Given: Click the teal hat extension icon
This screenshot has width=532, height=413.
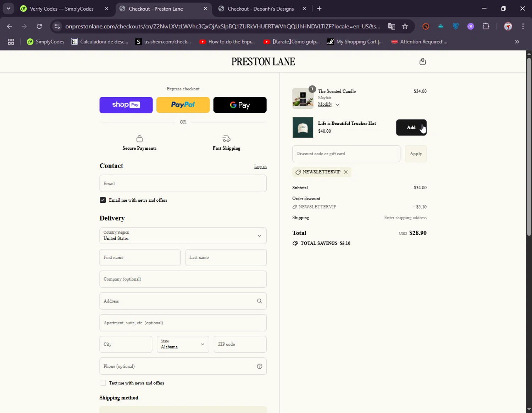Looking at the screenshot, I should pyautogui.click(x=440, y=26).
